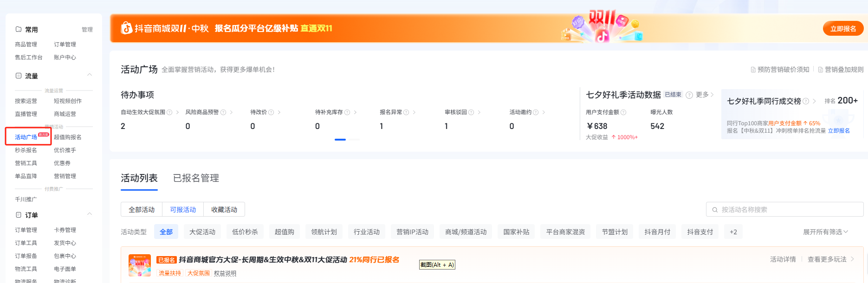Open the arrow next to 风险商品预警

pos(231,112)
